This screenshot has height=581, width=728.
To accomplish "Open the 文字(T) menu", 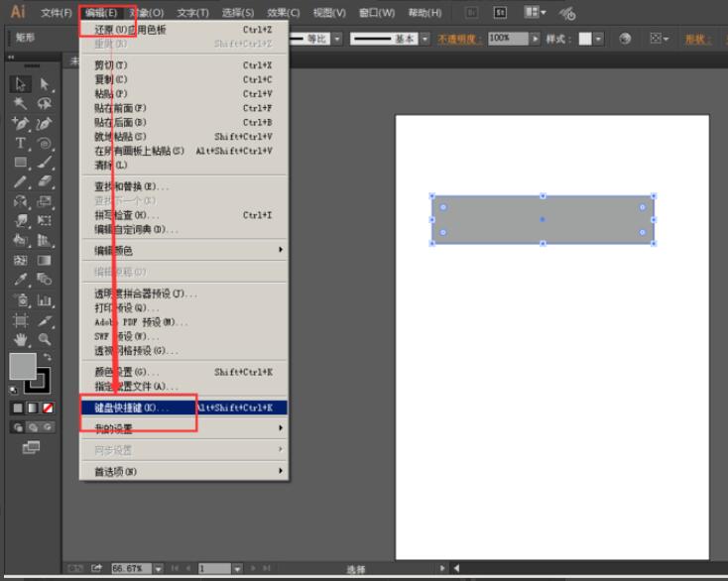I will [192, 13].
